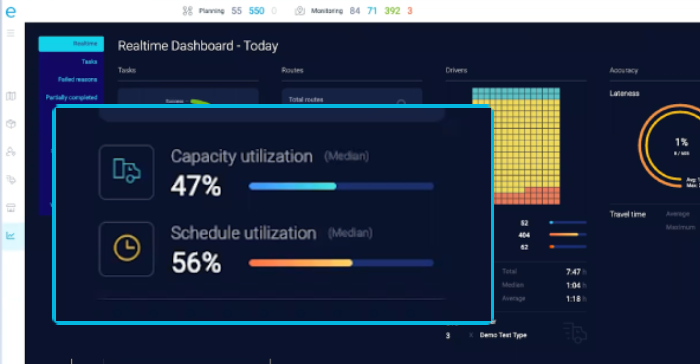Click the blue 'e' logo
This screenshot has height=364, width=700.
click(x=11, y=11)
